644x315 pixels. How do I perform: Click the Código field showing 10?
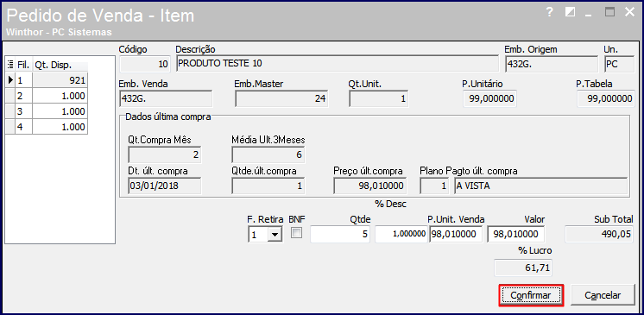coord(144,64)
